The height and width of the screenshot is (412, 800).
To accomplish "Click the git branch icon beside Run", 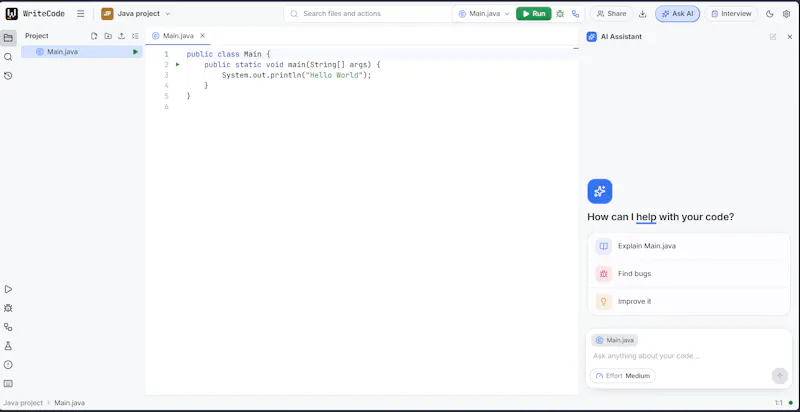I will 576,14.
